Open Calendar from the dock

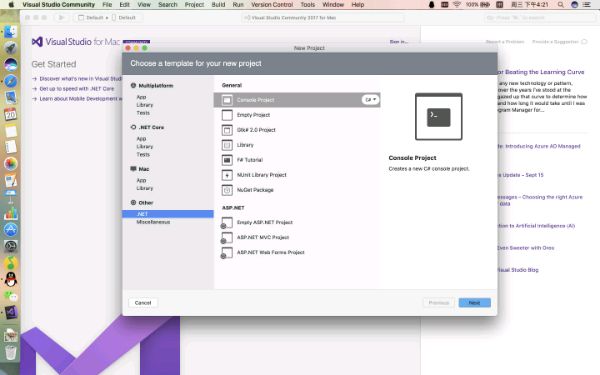click(x=11, y=114)
